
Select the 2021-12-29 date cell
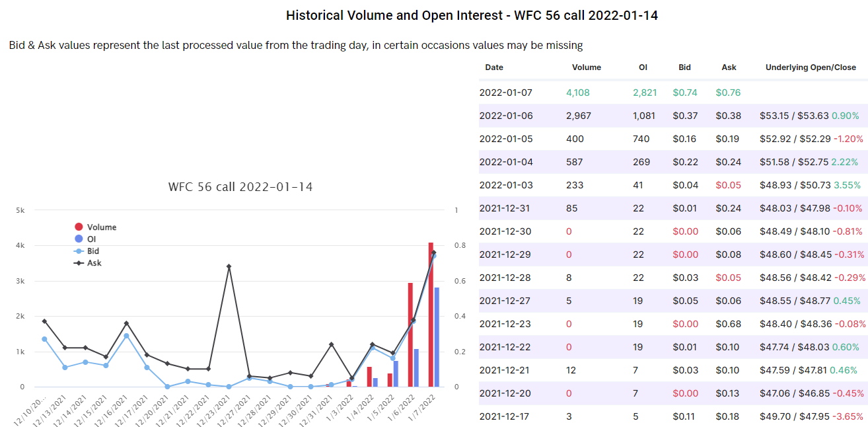pos(506,254)
